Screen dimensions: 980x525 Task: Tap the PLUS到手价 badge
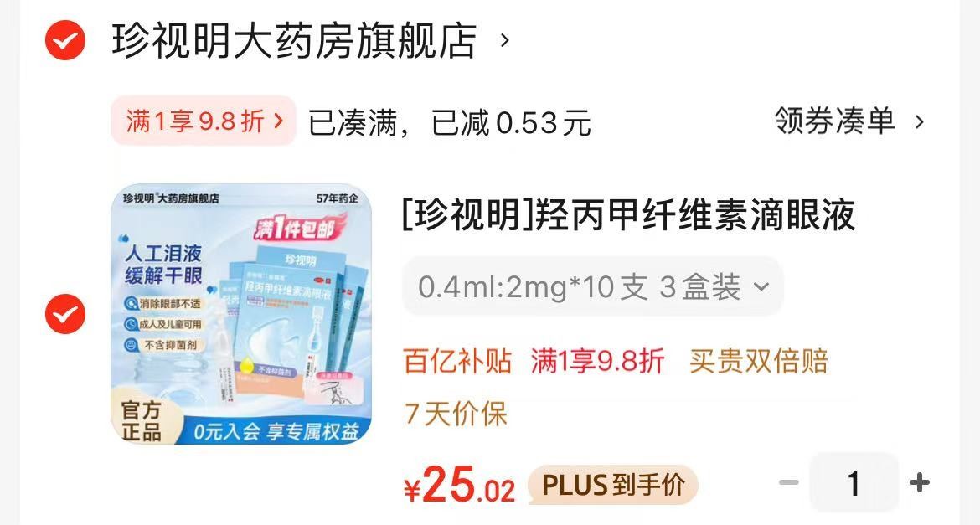[613, 485]
